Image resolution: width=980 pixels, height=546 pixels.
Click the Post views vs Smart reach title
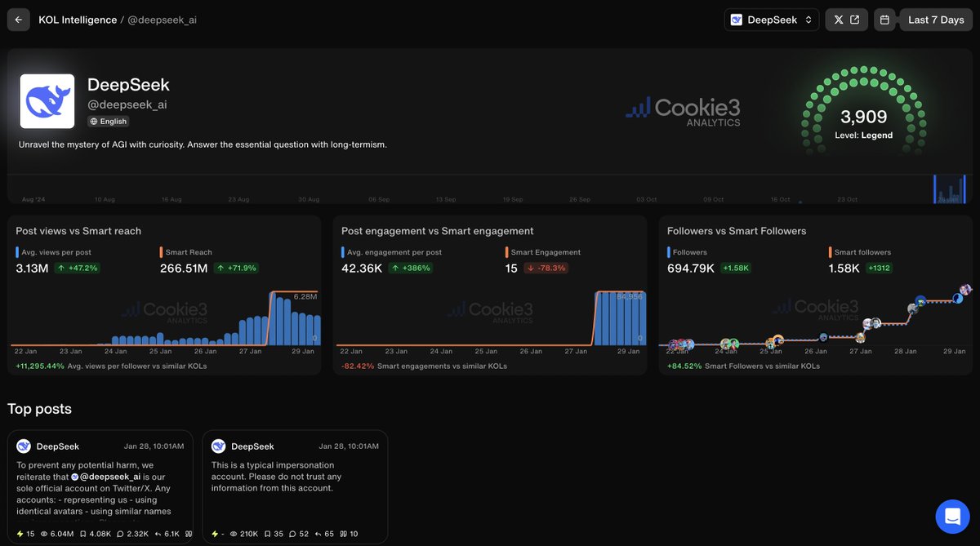point(78,231)
